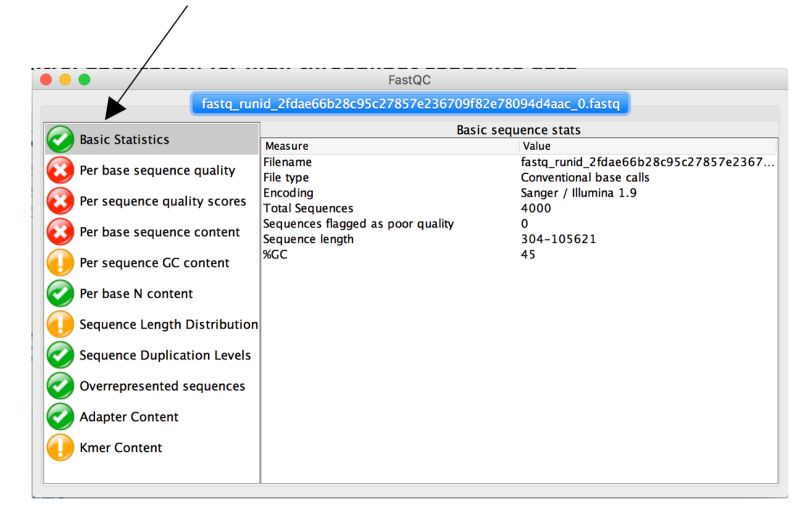Click the 304-105621 sequence length value
This screenshot has width=800, height=512.
click(558, 239)
